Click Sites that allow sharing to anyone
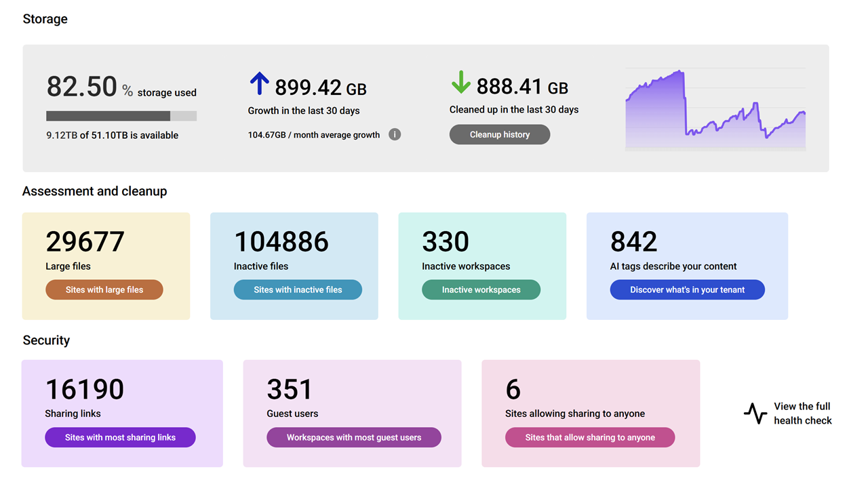The width and height of the screenshot is (868, 488). pyautogui.click(x=590, y=437)
